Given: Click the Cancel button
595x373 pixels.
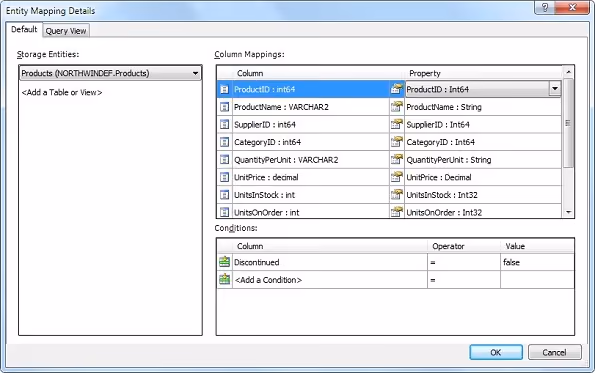Looking at the screenshot, I should tap(554, 353).
